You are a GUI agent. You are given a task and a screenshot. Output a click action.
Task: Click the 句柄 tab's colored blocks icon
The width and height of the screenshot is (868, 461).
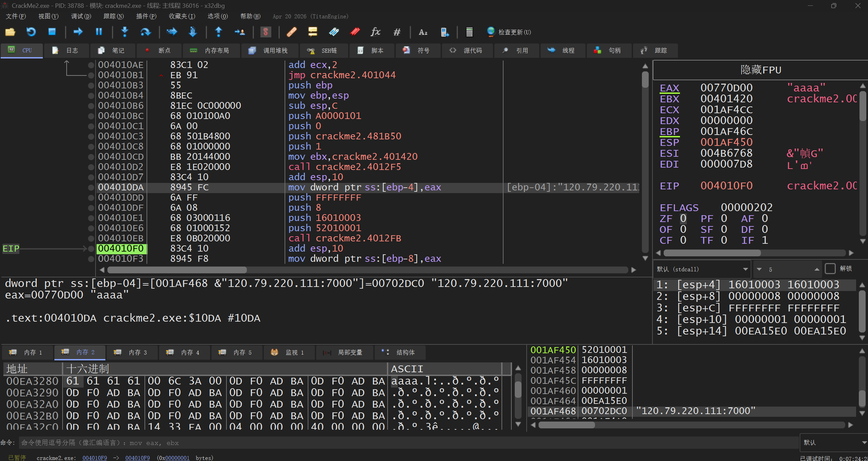[x=597, y=50]
